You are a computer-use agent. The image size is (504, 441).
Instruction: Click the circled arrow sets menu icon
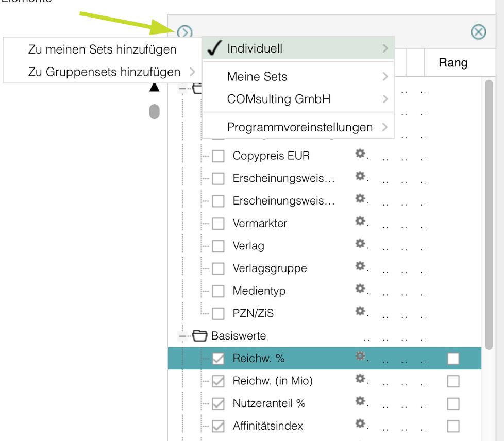[x=184, y=32]
